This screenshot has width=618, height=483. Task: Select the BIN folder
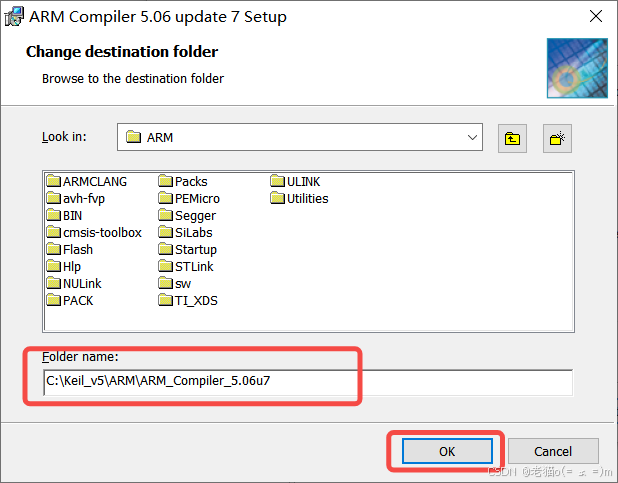pyautogui.click(x=64, y=215)
